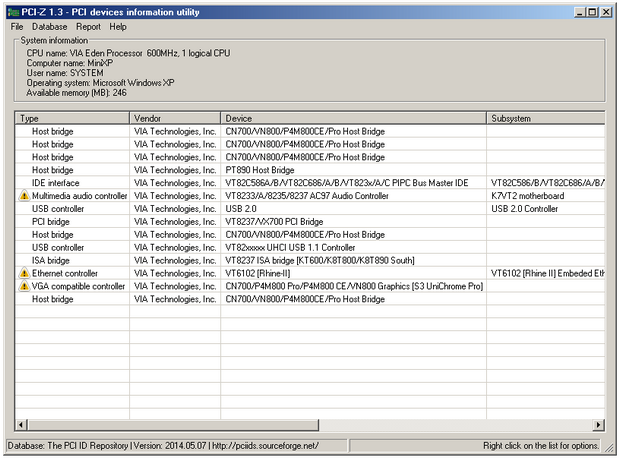The height and width of the screenshot is (458, 620).
Task: Click the Computer name: MiniXP line
Action: 70,63
